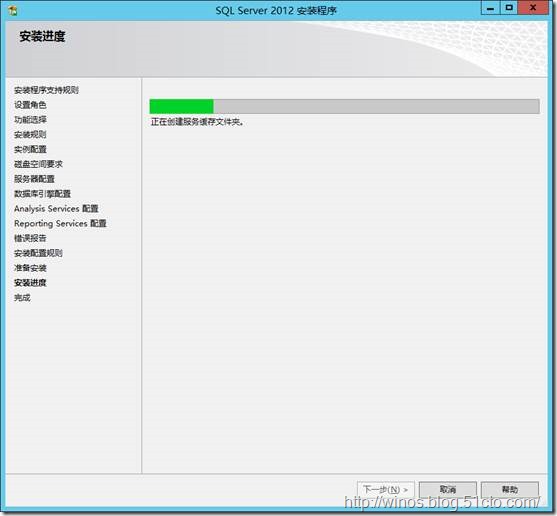Select the 完成 step

coord(22,298)
